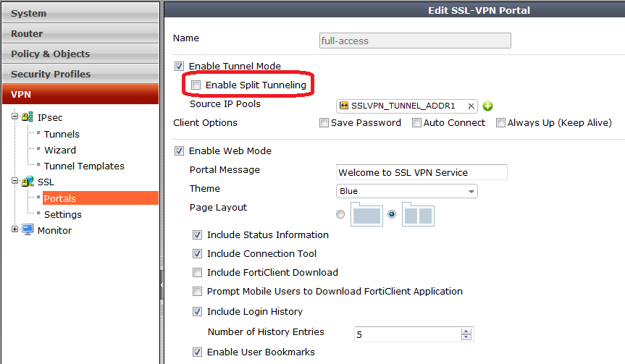Click the SSLVPN_TUNNEL_ADDR1 address icon
This screenshot has width=625, height=364.
pos(343,106)
